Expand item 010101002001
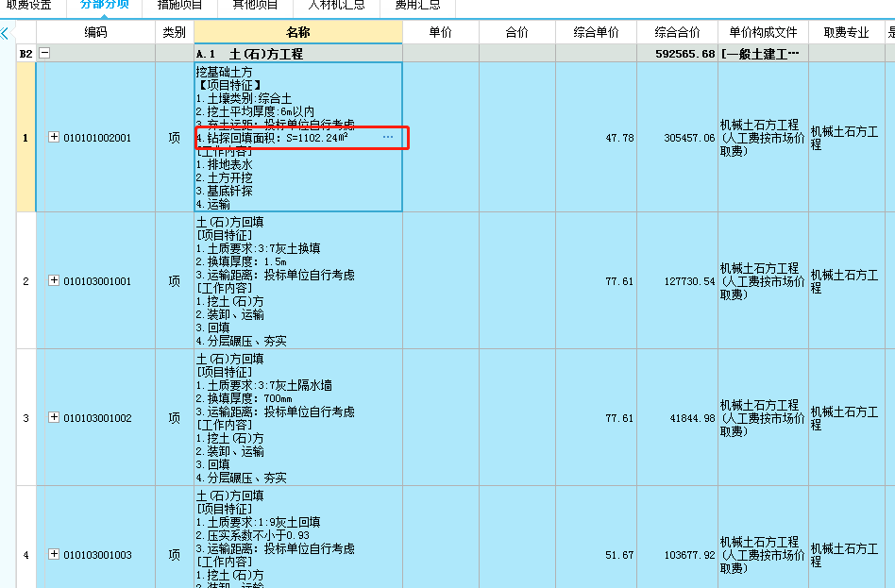The width and height of the screenshot is (895, 588). 54,137
